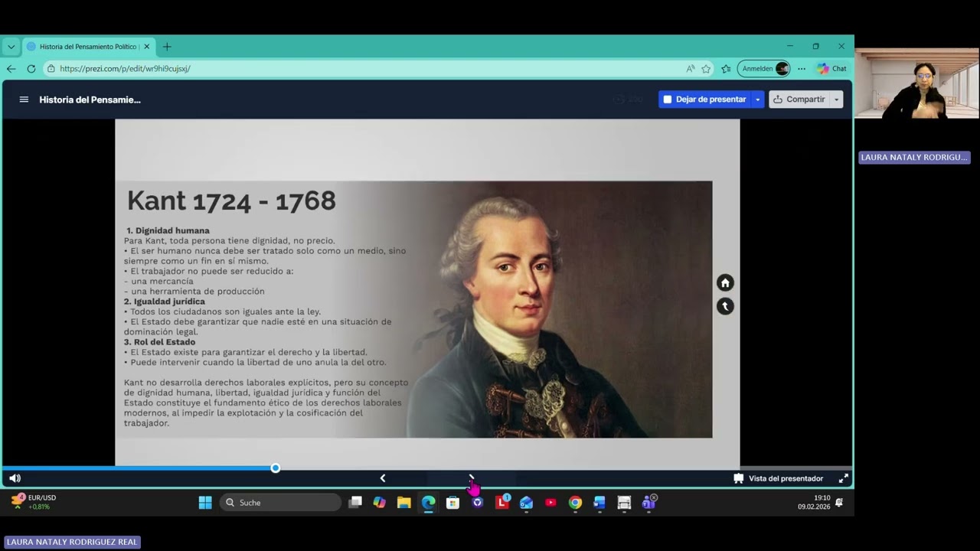Click the taskbar clock showing 19:10
The width and height of the screenshot is (980, 551).
814,502
